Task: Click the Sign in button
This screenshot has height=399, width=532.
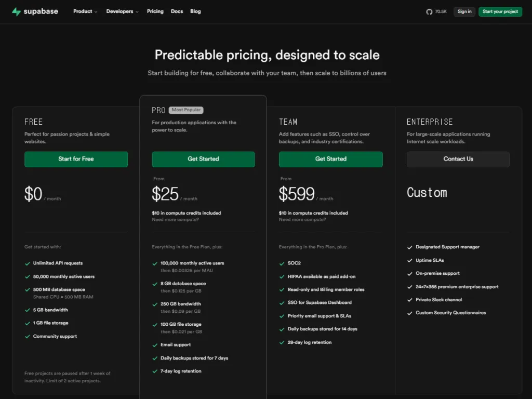Action: pyautogui.click(x=464, y=11)
